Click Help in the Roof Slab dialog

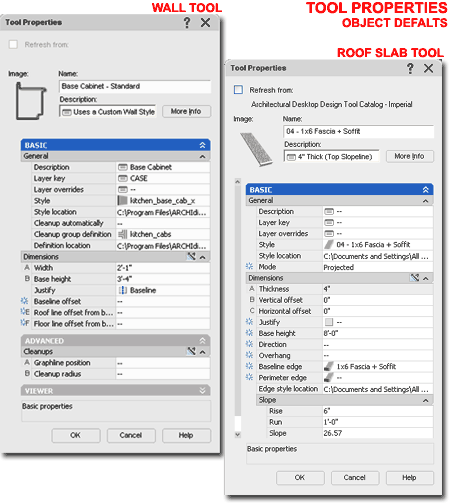[x=410, y=478]
